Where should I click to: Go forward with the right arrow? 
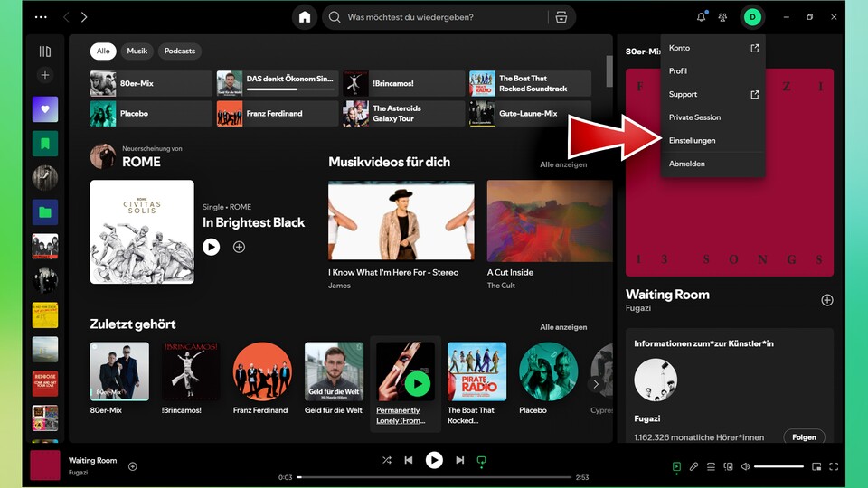click(84, 17)
